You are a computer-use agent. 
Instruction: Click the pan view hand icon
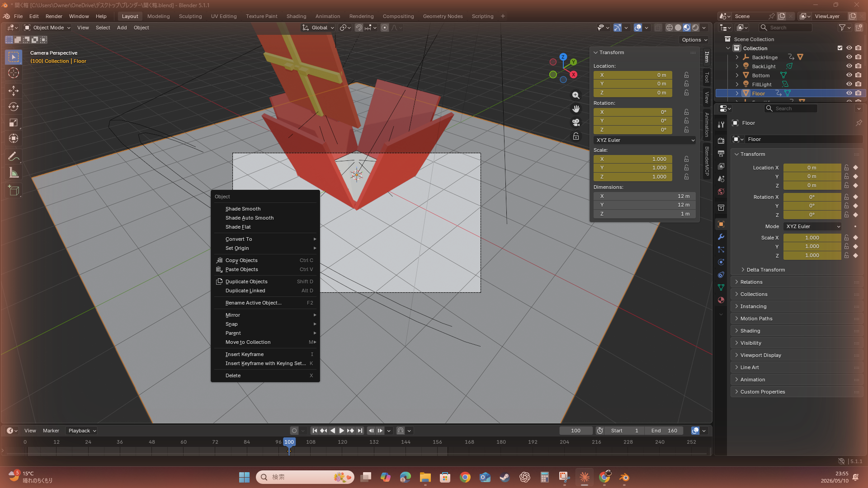click(x=576, y=109)
